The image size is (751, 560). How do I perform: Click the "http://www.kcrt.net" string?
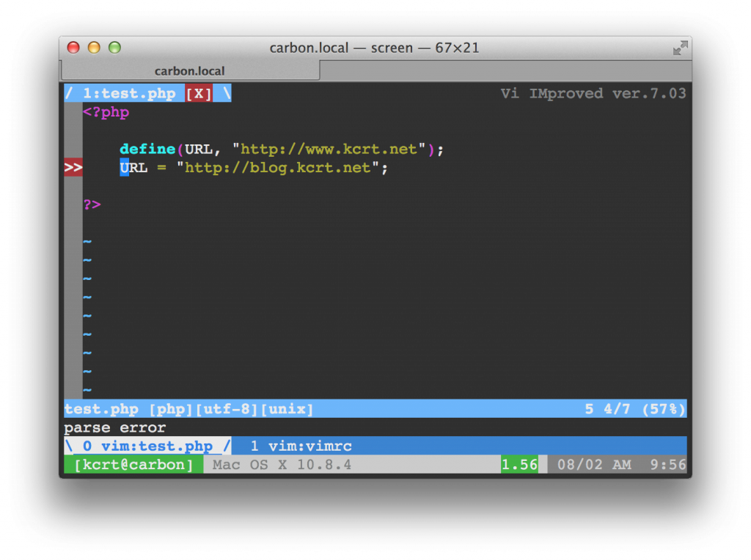[329, 149]
